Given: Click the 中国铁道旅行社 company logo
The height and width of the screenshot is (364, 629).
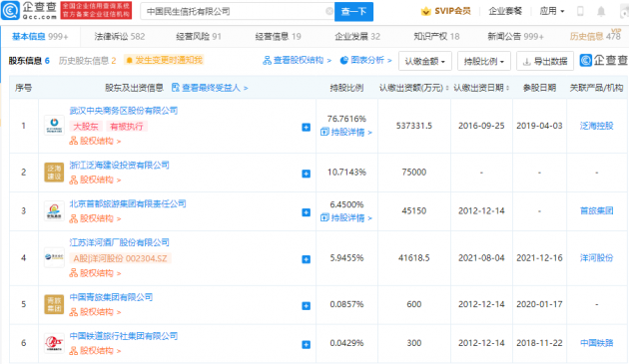Looking at the screenshot, I should (x=54, y=343).
